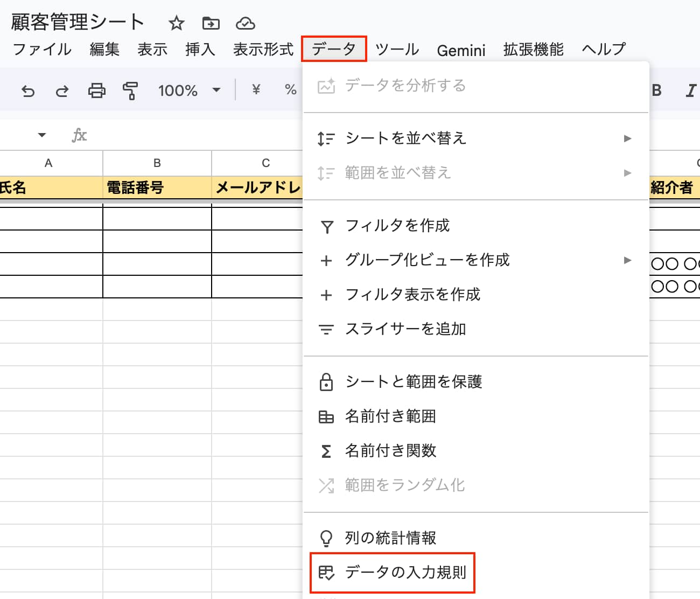Expand グループ化ビューを作成 submenu arrow
The width and height of the screenshot is (700, 599).
click(x=627, y=260)
